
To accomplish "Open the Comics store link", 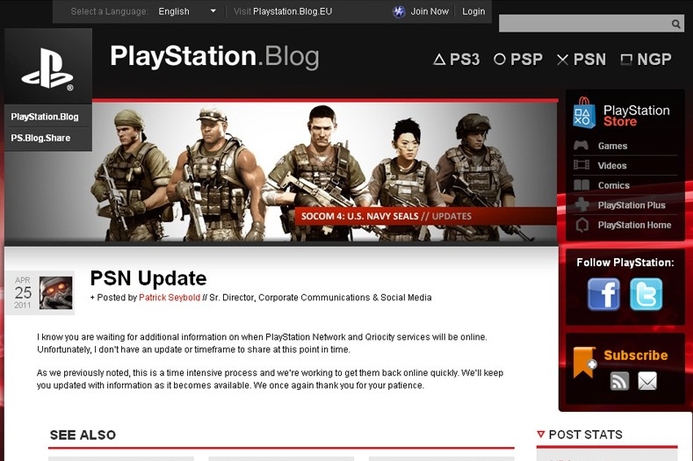I will tap(613, 186).
